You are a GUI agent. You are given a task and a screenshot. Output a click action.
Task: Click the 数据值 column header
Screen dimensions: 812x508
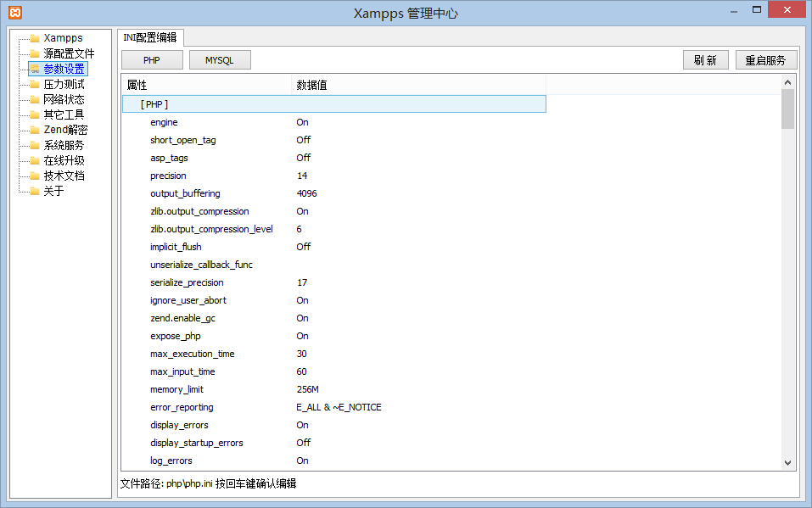[x=419, y=85]
